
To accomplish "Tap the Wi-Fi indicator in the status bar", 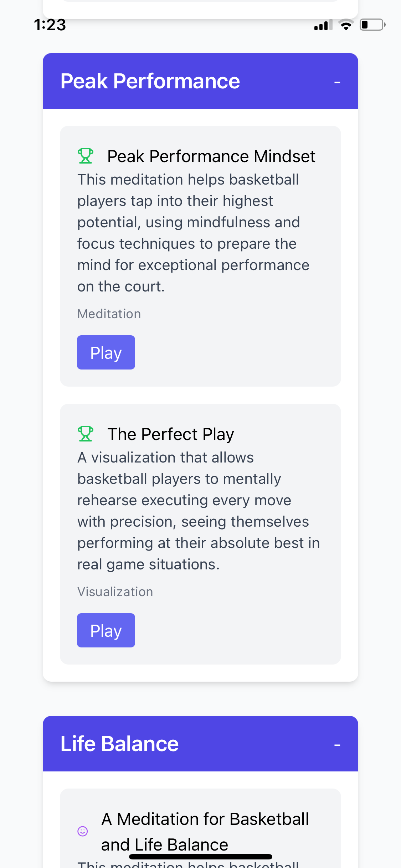I will 345,25.
